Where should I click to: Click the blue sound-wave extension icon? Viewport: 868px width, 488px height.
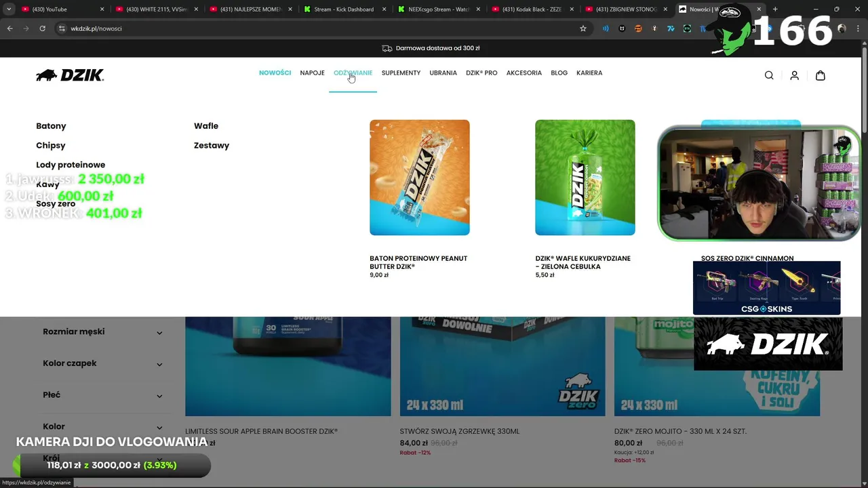tap(606, 28)
